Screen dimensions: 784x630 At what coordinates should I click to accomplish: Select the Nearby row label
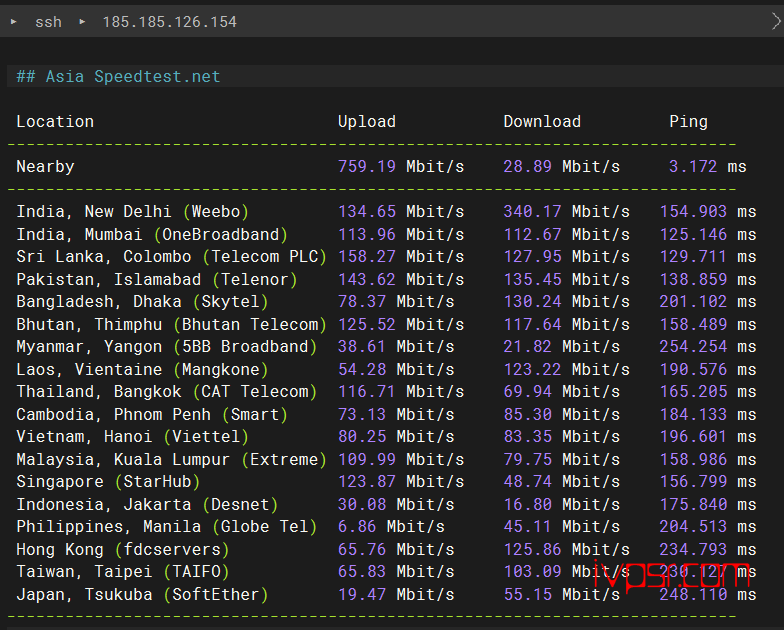[x=45, y=166]
